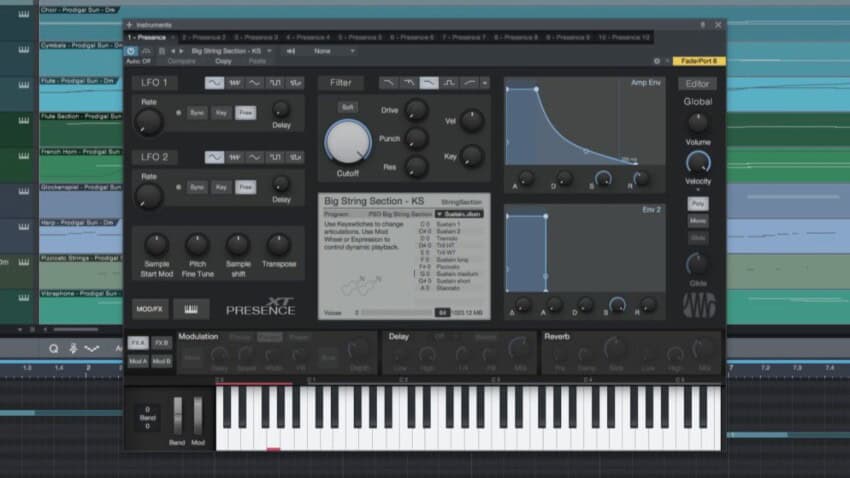Image resolution: width=850 pixels, height=478 pixels.
Task: Click the Choir track instrument icon
Action: (x=23, y=14)
